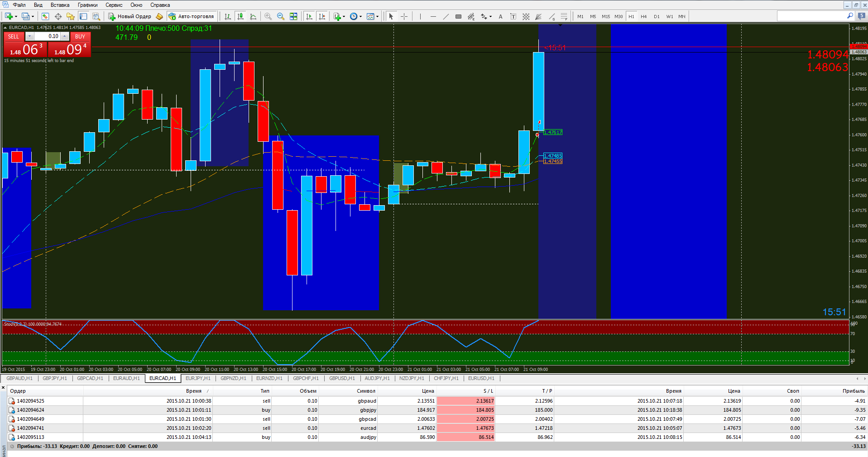This screenshot has width=868, height=457.
Task: Zoom in on the chart
Action: tap(268, 16)
